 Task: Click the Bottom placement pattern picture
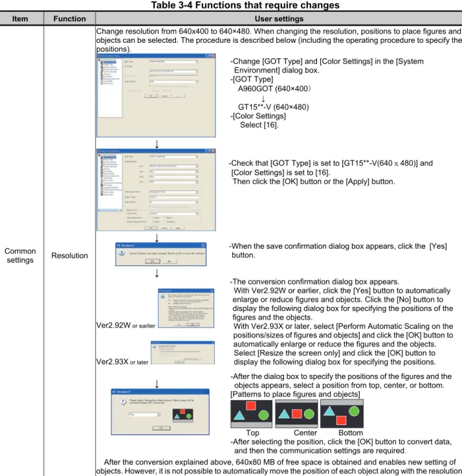coord(342,413)
